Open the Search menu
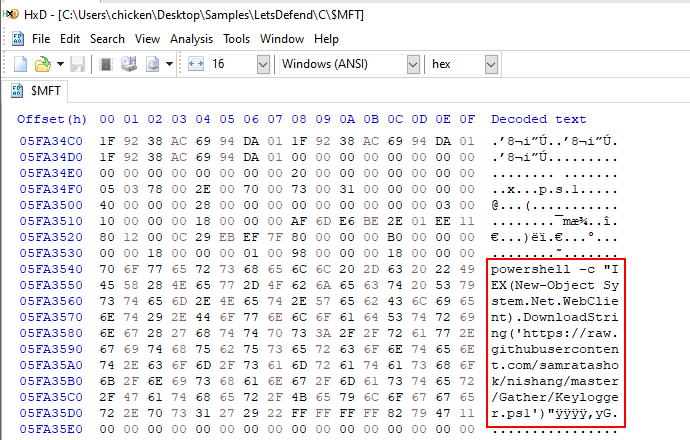690x440 pixels. click(x=107, y=39)
